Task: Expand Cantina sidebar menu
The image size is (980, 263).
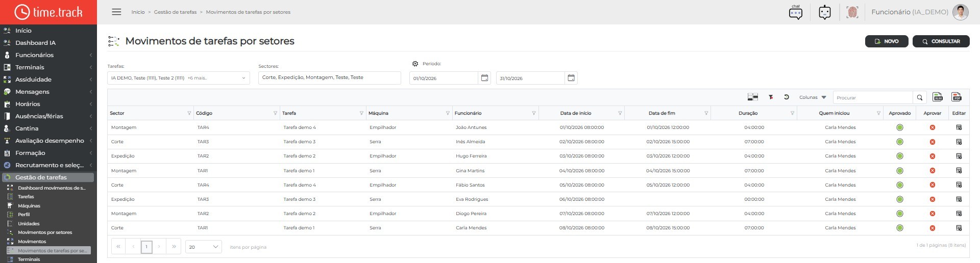Action: coord(48,128)
